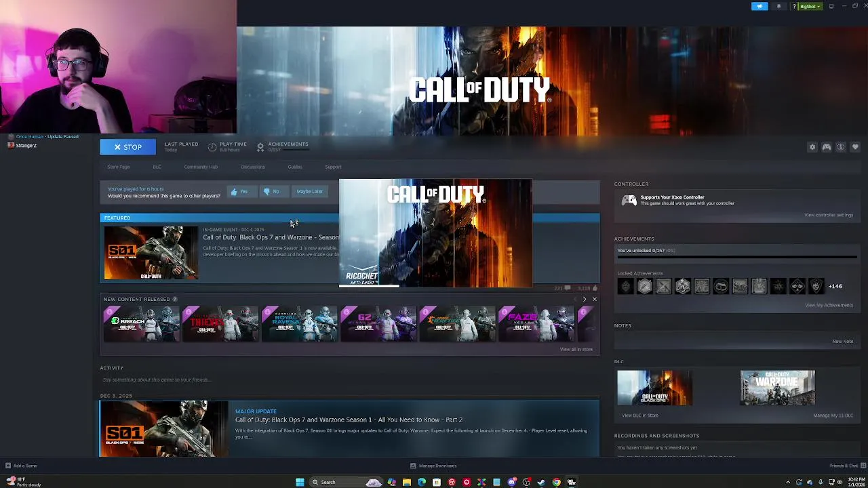Open the Community Hub tab
The width and height of the screenshot is (868, 488).
click(x=201, y=167)
